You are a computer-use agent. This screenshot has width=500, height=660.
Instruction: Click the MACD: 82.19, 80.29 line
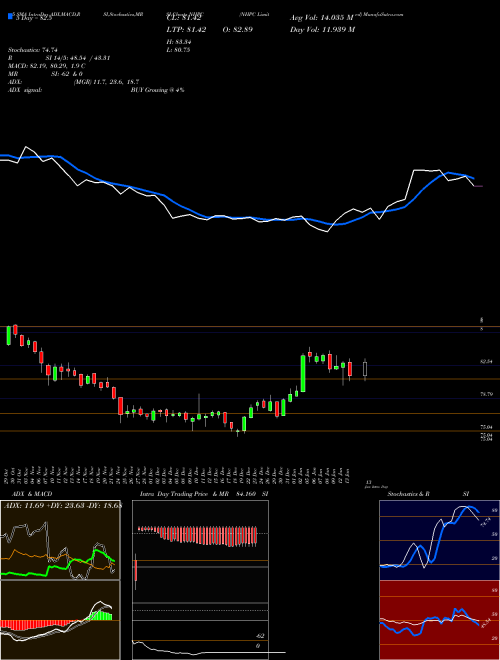47,66
